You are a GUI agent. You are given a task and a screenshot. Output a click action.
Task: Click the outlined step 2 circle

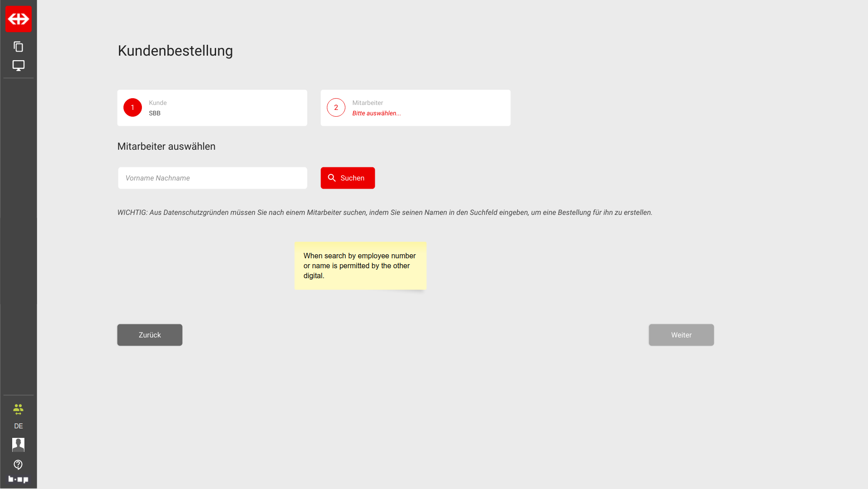click(x=336, y=108)
